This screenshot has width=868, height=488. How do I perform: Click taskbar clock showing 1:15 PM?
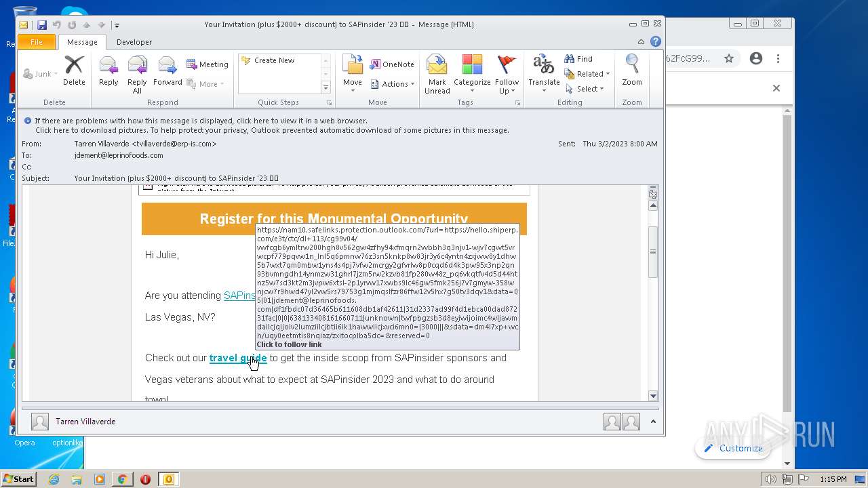tap(833, 479)
